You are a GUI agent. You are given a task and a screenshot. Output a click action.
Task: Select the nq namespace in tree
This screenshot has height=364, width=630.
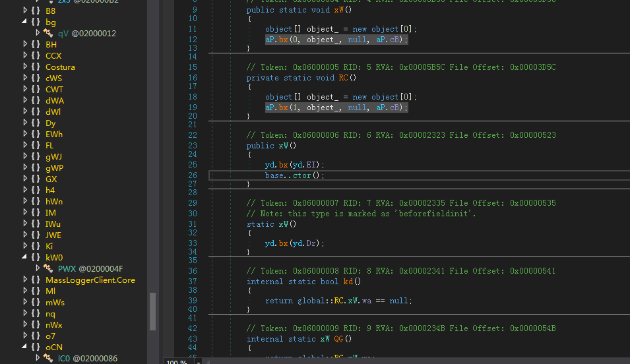[x=50, y=314]
